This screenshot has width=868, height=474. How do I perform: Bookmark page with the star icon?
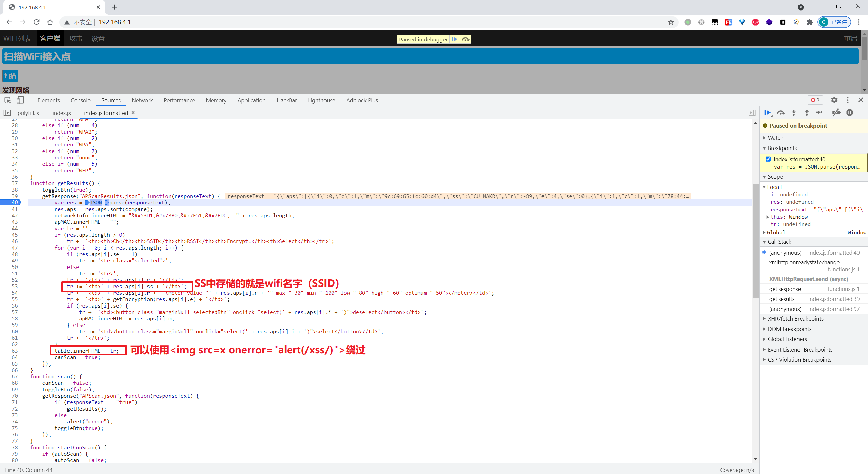coord(671,22)
